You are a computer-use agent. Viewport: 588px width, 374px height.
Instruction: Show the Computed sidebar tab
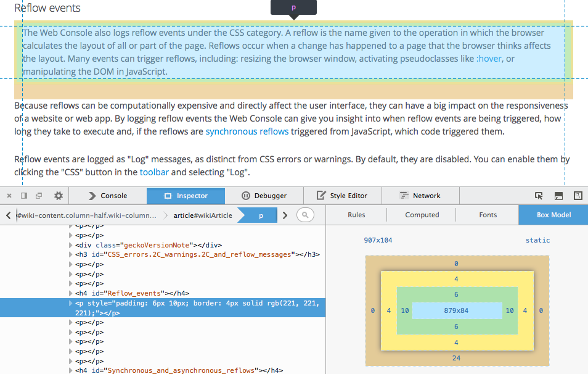coord(422,215)
